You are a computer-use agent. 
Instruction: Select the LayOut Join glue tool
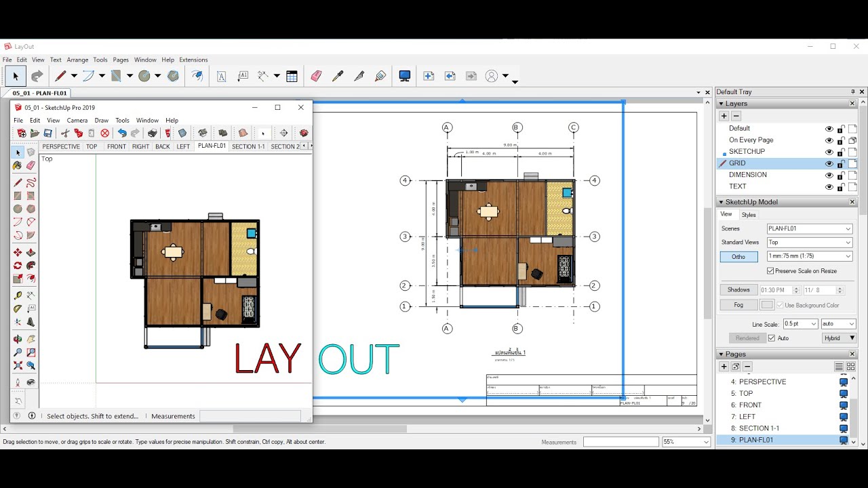click(380, 77)
